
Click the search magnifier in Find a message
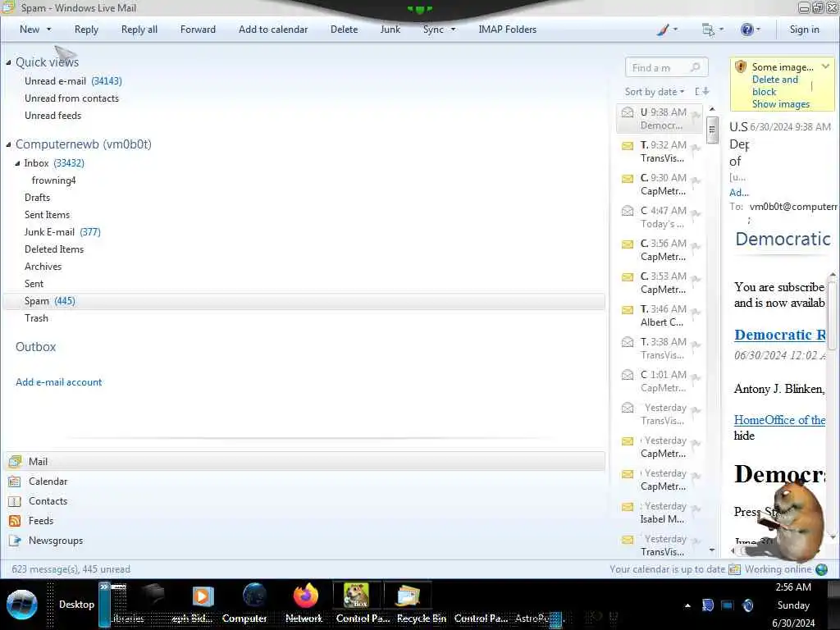coord(696,67)
